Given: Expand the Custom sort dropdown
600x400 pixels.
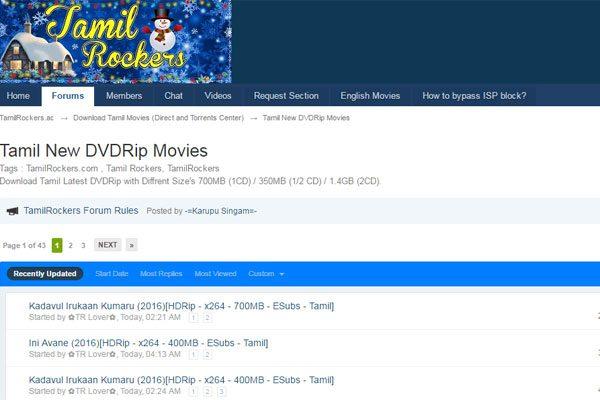Looking at the screenshot, I should 266,274.
